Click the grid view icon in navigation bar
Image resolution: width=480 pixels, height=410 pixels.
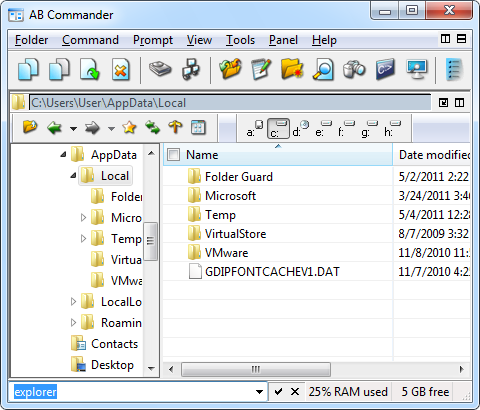[198, 127]
